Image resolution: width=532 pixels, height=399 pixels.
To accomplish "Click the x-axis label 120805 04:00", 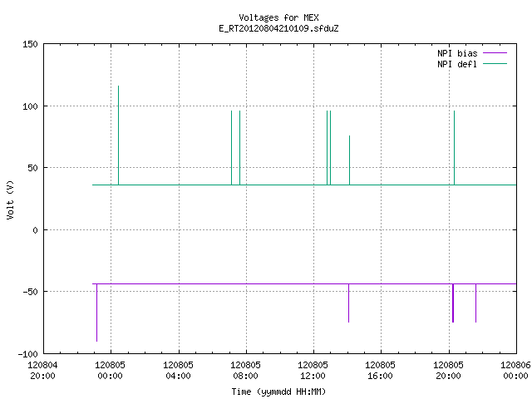I will pyautogui.click(x=178, y=371).
